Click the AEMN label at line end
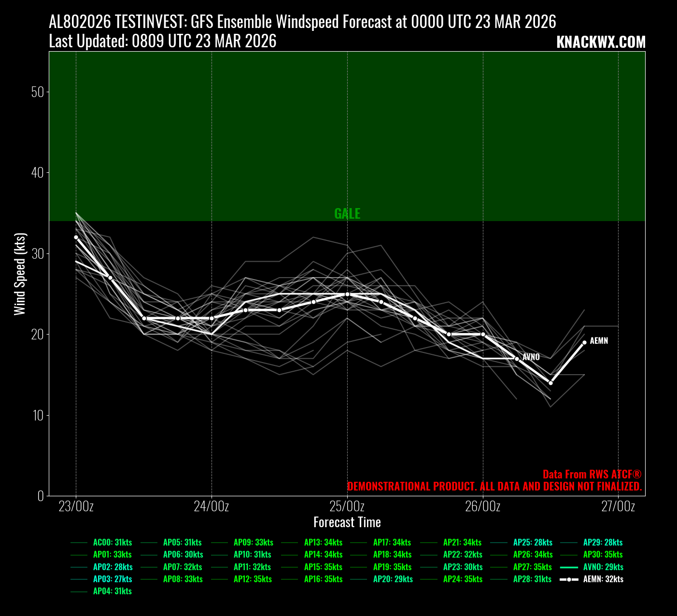The width and height of the screenshot is (677, 616). coord(599,341)
